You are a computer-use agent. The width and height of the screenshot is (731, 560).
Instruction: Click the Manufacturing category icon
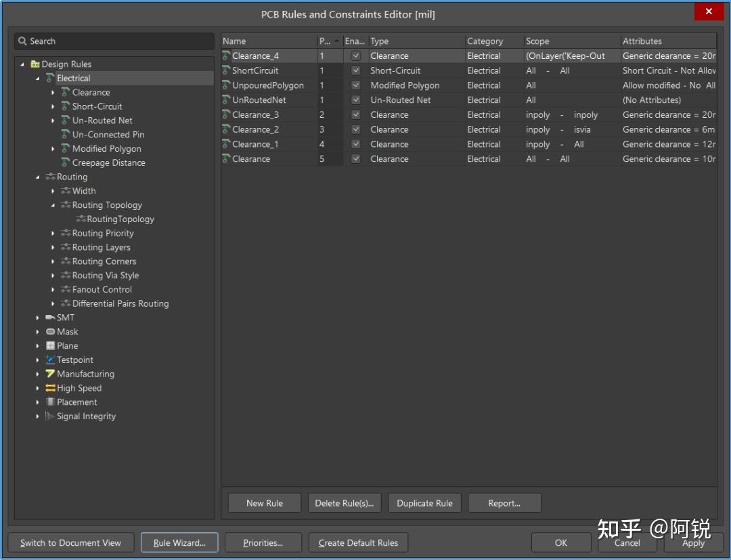click(50, 374)
